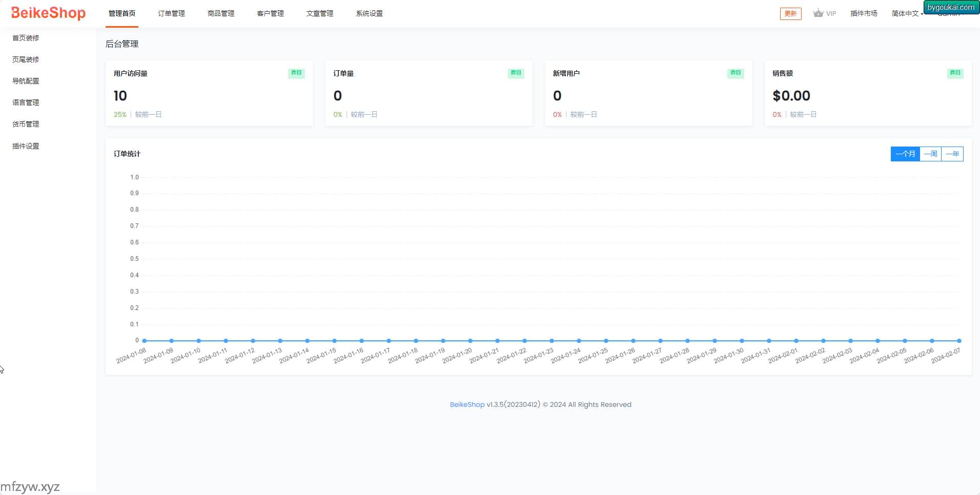The height and width of the screenshot is (495, 980).
Task: Click the BeikeShop logo
Action: (x=48, y=13)
